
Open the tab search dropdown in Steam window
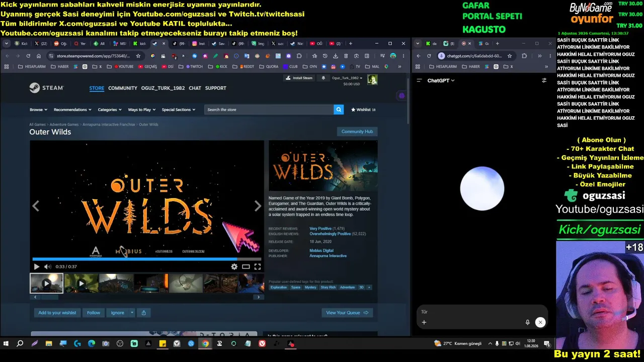point(7,44)
